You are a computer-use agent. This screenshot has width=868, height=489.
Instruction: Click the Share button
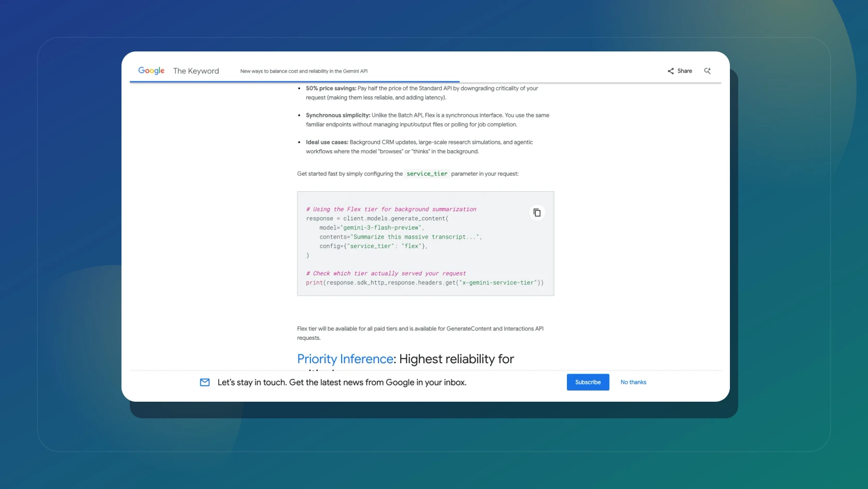tap(680, 71)
